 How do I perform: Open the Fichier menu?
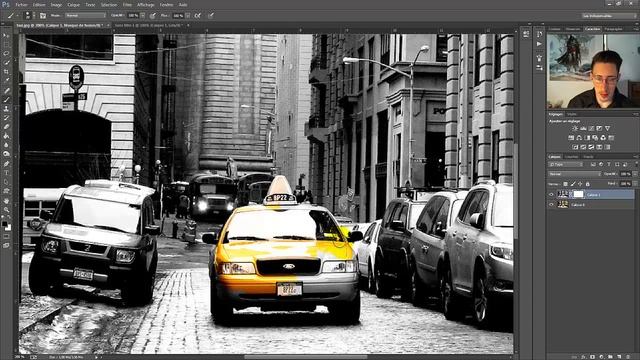pos(21,5)
